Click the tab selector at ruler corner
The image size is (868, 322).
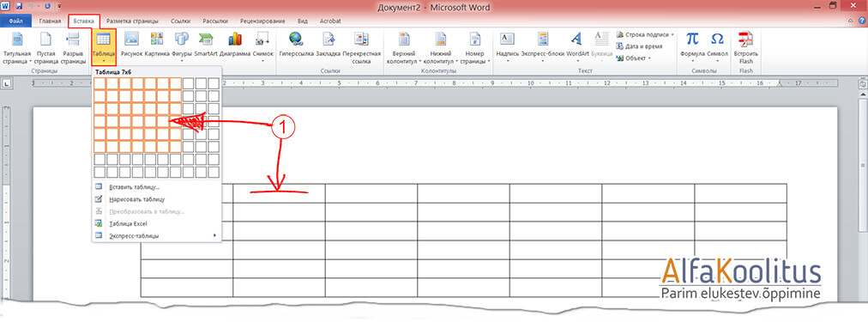tap(7, 83)
